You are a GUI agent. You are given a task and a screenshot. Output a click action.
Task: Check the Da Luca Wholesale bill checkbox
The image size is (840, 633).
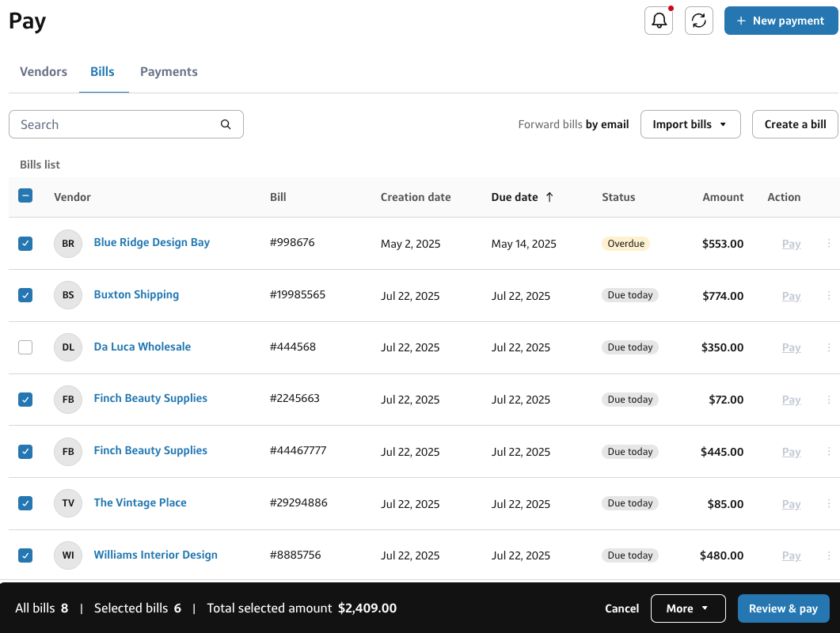pos(25,347)
